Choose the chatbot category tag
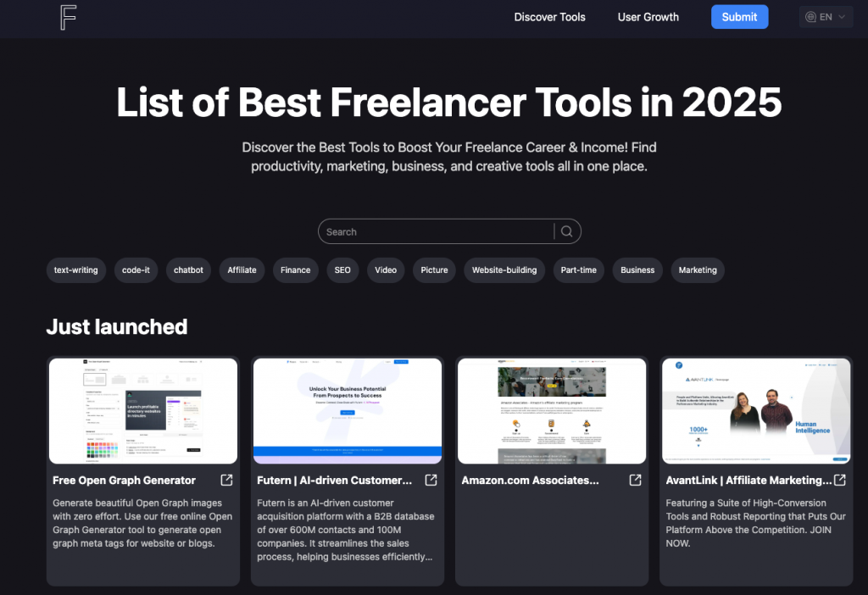Viewport: 868px width, 595px height. 188,270
